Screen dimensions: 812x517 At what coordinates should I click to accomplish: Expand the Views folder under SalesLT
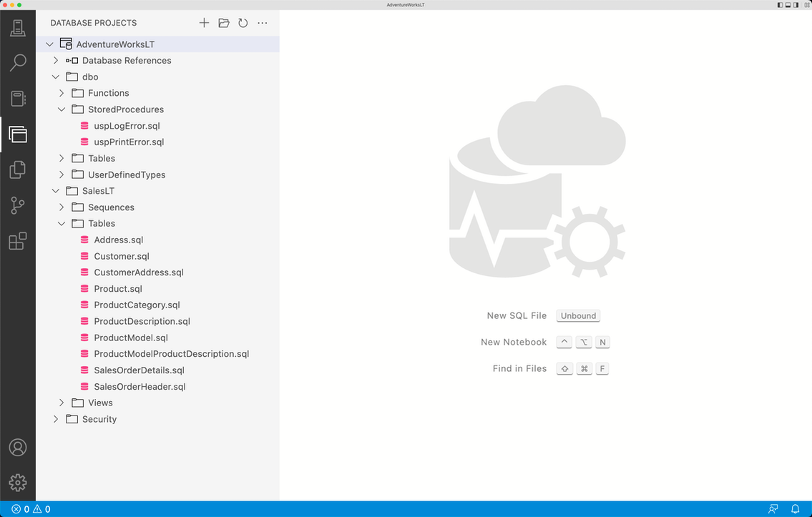pyautogui.click(x=62, y=403)
